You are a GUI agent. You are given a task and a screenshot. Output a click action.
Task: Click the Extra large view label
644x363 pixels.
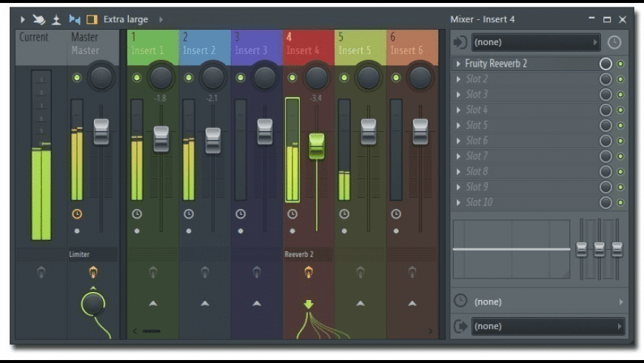(x=125, y=19)
